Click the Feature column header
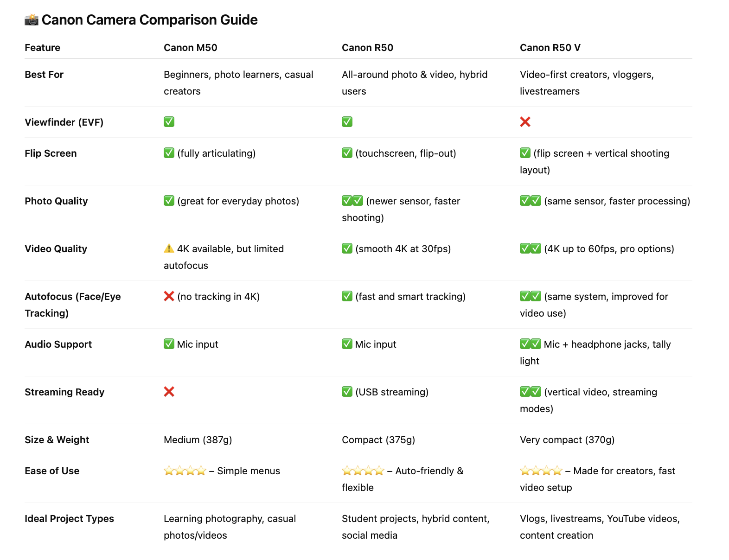 coord(42,48)
